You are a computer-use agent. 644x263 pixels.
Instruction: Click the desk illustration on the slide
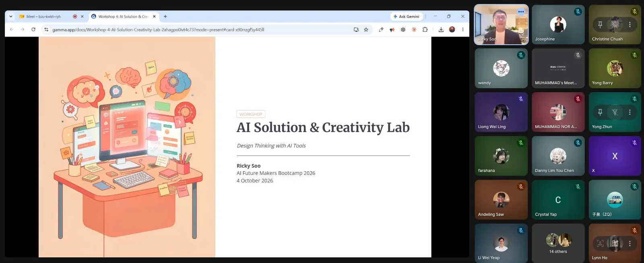point(127,147)
